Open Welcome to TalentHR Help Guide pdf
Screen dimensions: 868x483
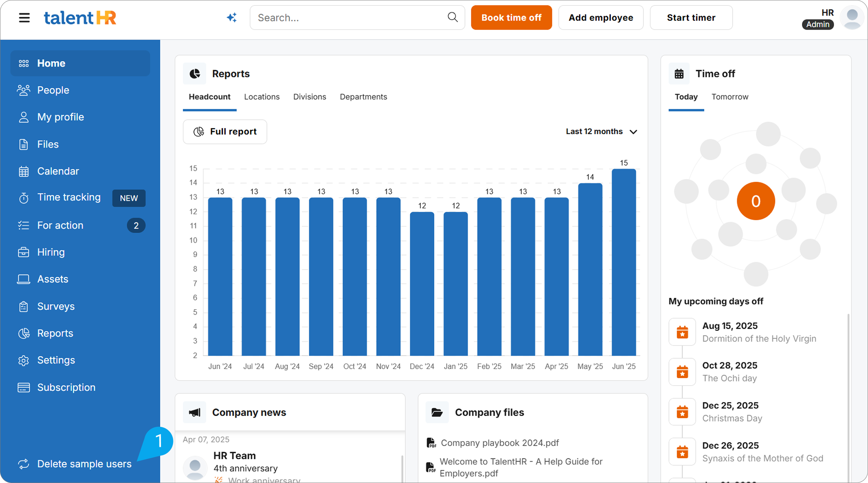coord(521,467)
